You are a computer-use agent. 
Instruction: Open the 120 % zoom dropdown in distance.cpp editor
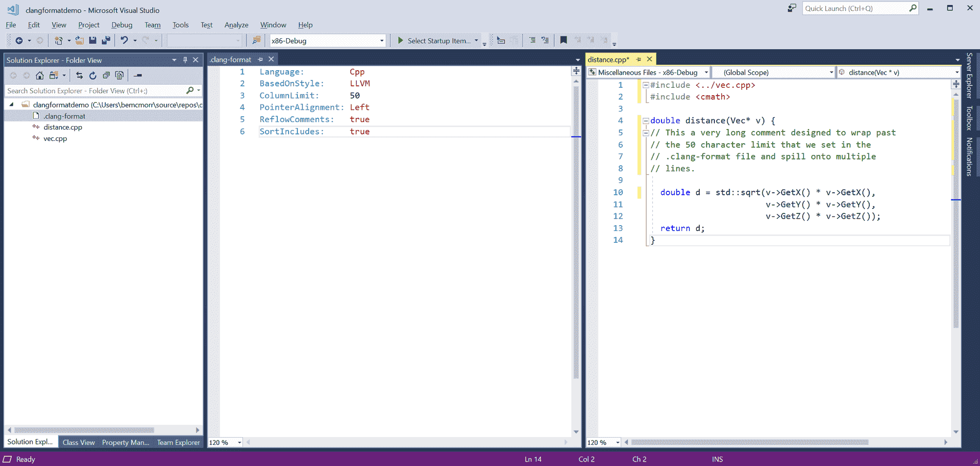tap(617, 442)
